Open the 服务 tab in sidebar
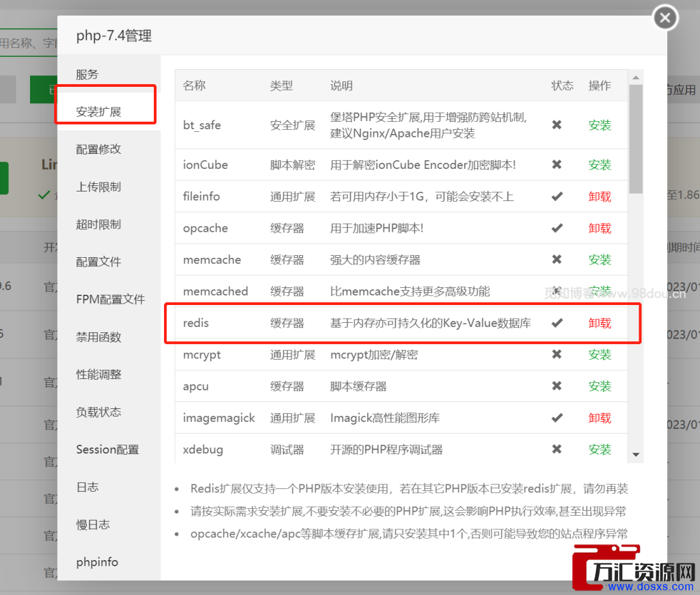The width and height of the screenshot is (700, 595). point(87,75)
